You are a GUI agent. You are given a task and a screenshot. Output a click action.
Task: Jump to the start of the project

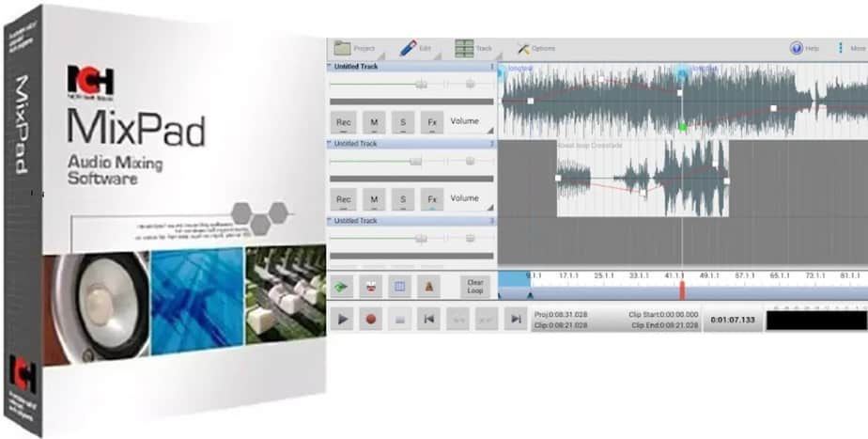tap(428, 319)
